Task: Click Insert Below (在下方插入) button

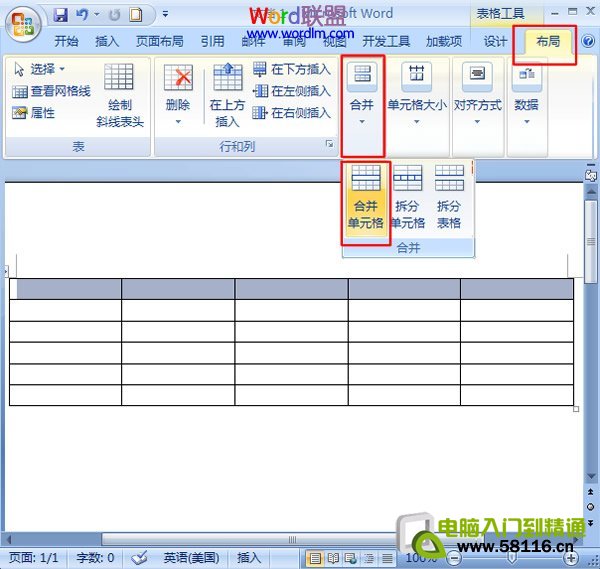Action: [291, 69]
